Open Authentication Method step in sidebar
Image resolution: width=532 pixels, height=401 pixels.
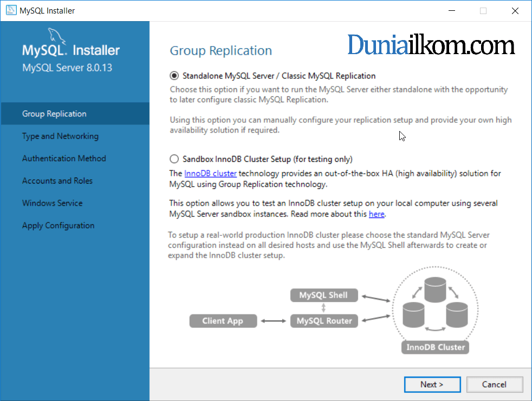tap(75, 159)
